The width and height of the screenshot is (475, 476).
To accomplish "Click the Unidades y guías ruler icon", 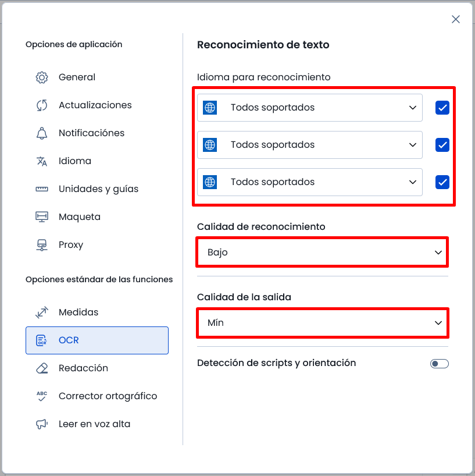I will pyautogui.click(x=42, y=189).
